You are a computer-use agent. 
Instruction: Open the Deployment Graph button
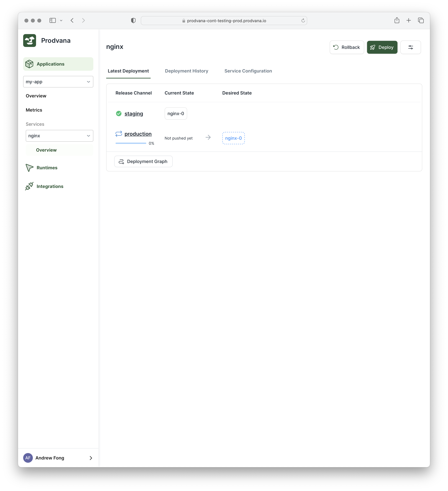(143, 161)
